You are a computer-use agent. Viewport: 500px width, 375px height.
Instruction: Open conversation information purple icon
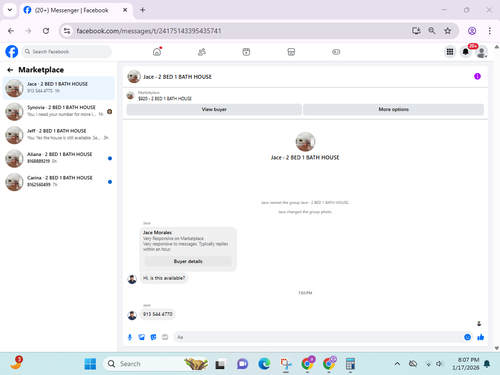pos(477,76)
